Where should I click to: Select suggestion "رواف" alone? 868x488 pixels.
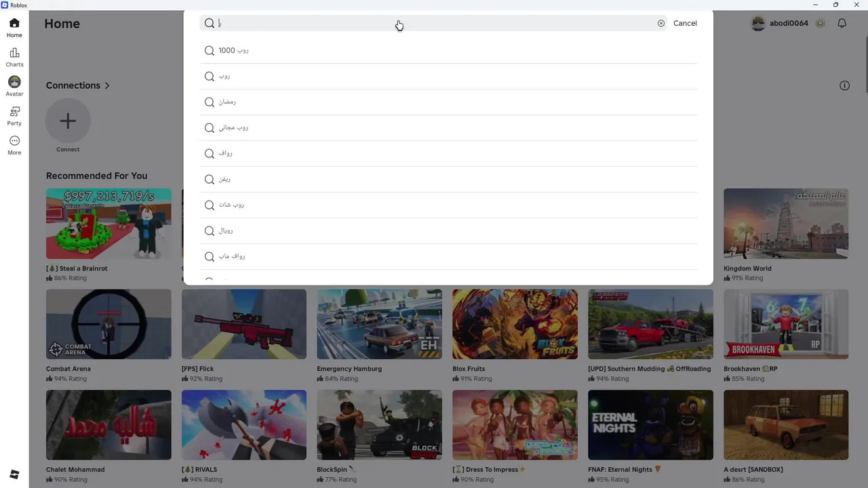(448, 153)
